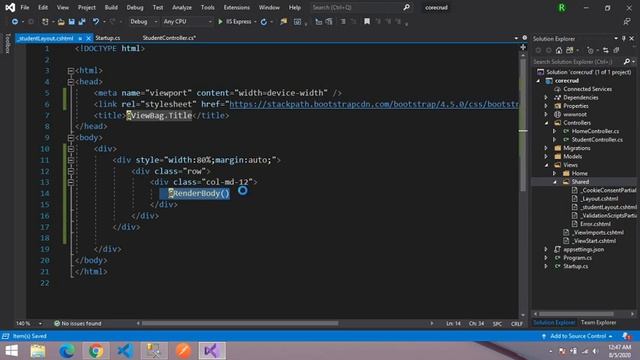Expand the Dependencies node
640x360 pixels.
pyautogui.click(x=546, y=98)
